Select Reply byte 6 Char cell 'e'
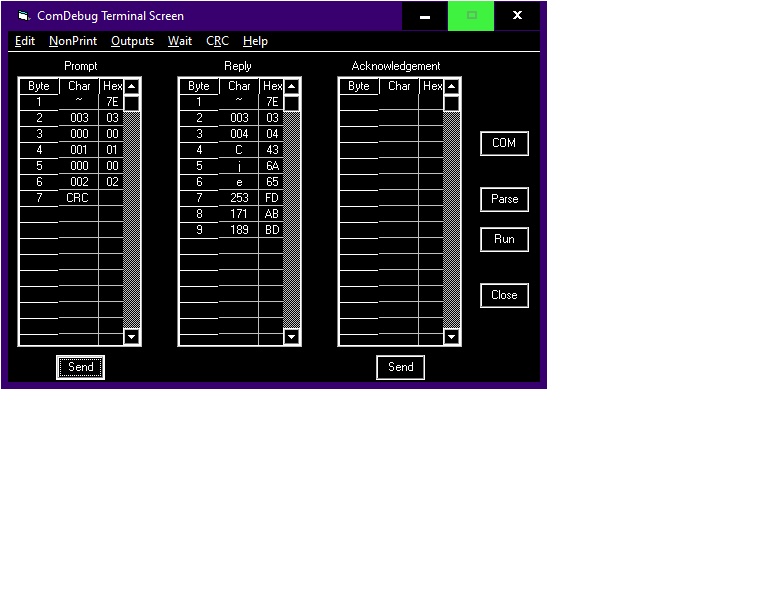The height and width of the screenshot is (614, 768). click(239, 182)
